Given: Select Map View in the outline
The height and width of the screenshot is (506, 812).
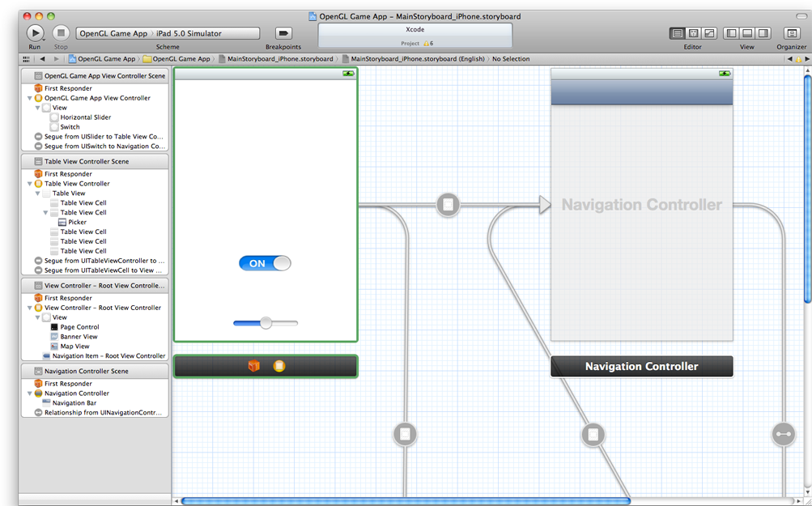Looking at the screenshot, I should (x=74, y=347).
